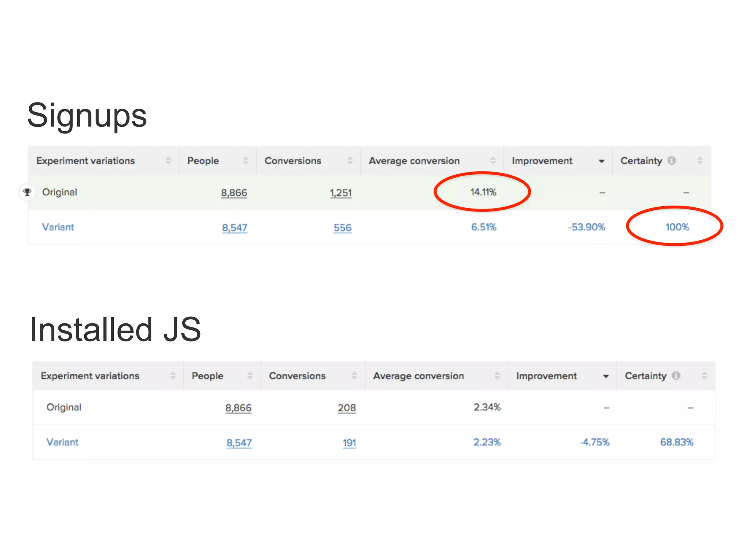The height and width of the screenshot is (560, 747).
Task: Click the Signups heading
Action: tap(87, 116)
